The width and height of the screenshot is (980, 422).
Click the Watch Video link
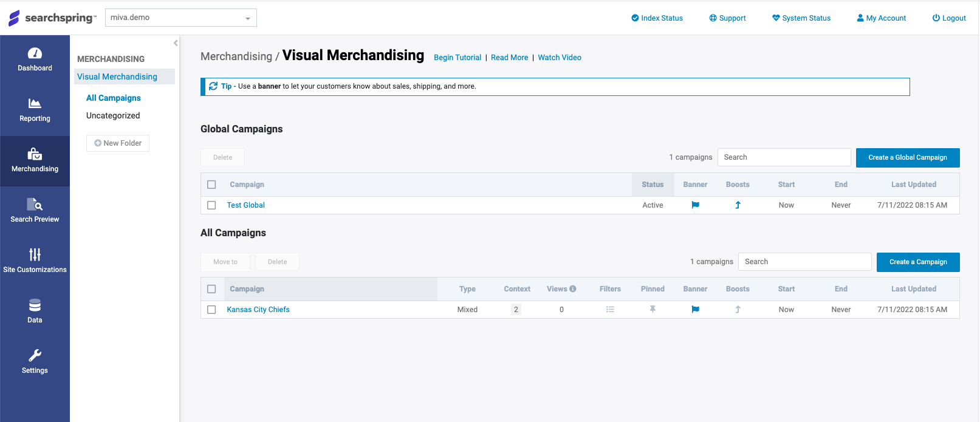(x=560, y=58)
